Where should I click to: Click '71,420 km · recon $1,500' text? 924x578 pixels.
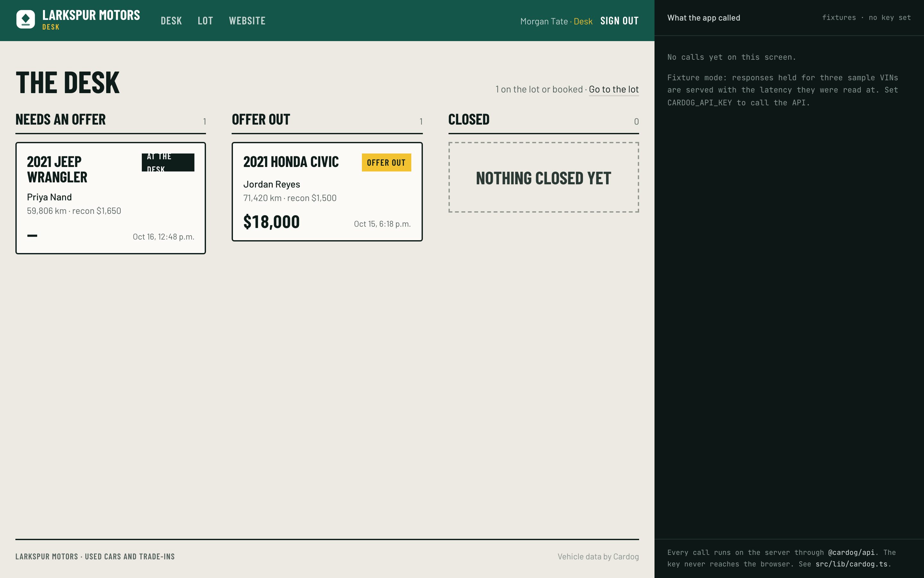coord(290,198)
